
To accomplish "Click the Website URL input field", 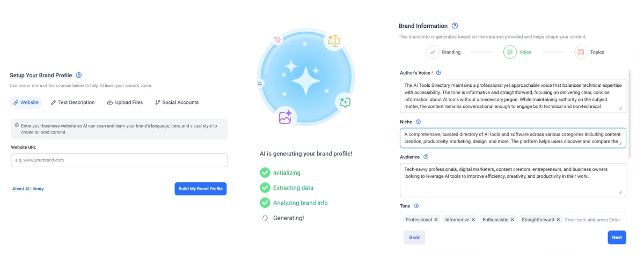I will [119, 160].
